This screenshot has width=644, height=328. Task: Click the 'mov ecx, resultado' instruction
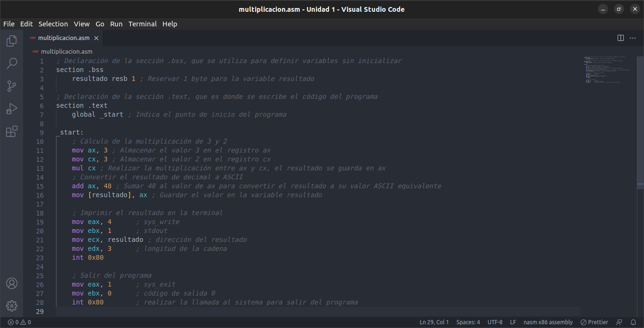[x=108, y=240]
